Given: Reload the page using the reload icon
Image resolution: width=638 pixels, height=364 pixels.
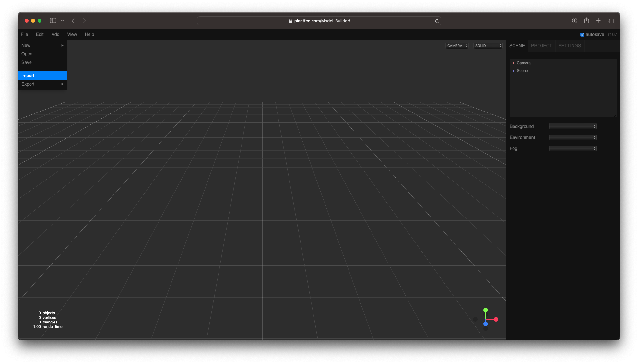Looking at the screenshot, I should pos(437,21).
